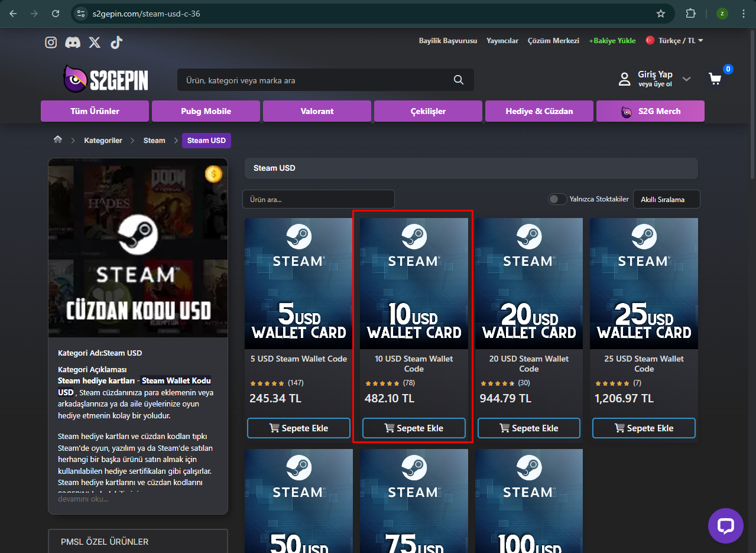Image resolution: width=756 pixels, height=553 pixels.
Task: Open the Hediye & Cüzdan menu
Action: point(539,111)
